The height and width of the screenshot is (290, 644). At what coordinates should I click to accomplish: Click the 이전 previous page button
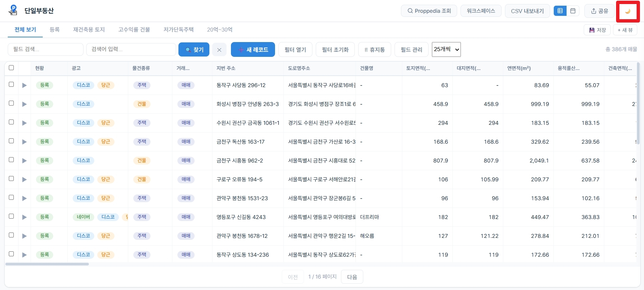click(293, 277)
